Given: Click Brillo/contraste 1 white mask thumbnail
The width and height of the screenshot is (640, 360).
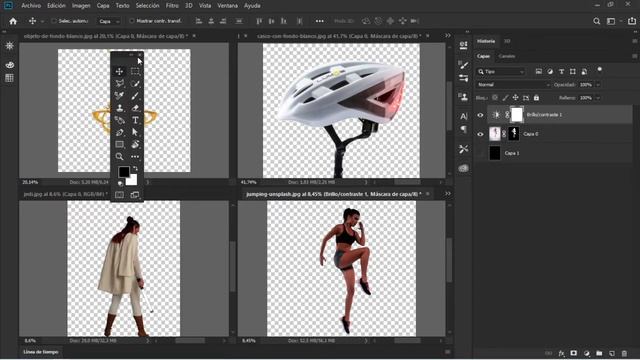Looking at the screenshot, I should click(x=517, y=115).
